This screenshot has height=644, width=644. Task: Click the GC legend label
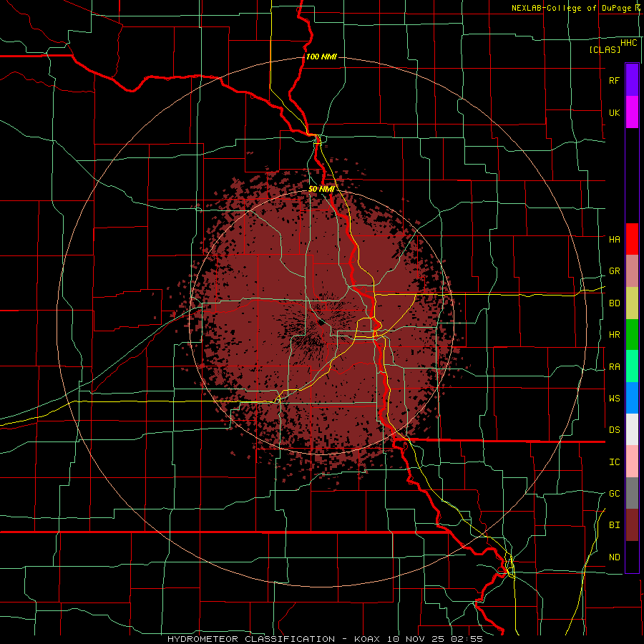click(x=614, y=493)
